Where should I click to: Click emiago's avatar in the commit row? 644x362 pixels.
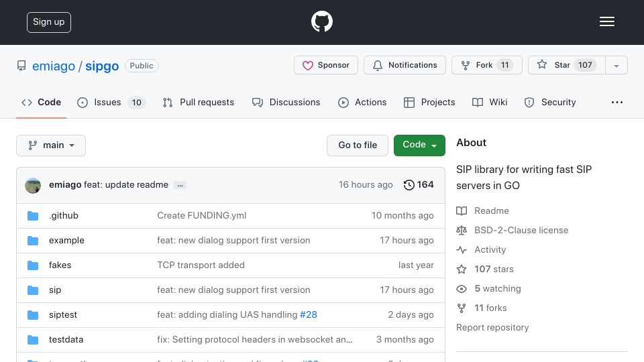33,185
